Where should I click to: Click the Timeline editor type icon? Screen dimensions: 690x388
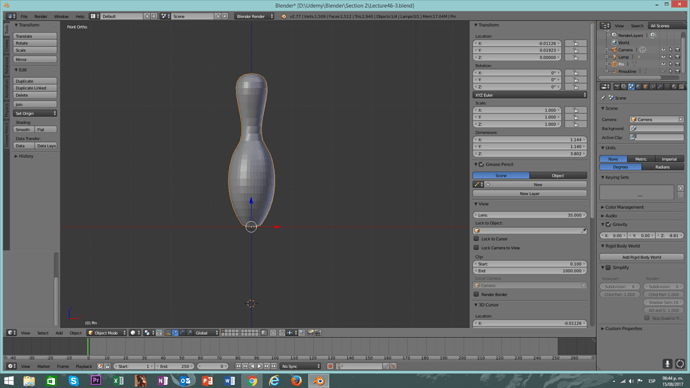coord(11,366)
